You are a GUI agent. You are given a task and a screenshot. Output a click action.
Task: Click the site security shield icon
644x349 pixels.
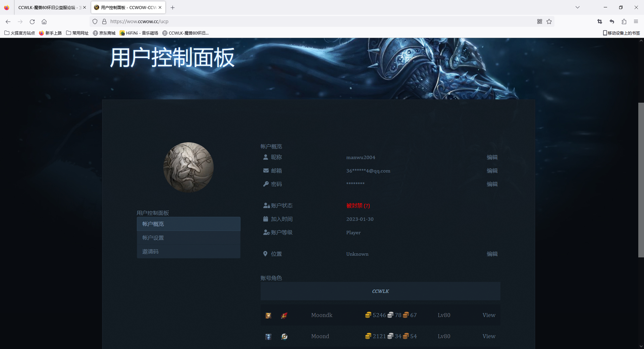click(x=95, y=21)
